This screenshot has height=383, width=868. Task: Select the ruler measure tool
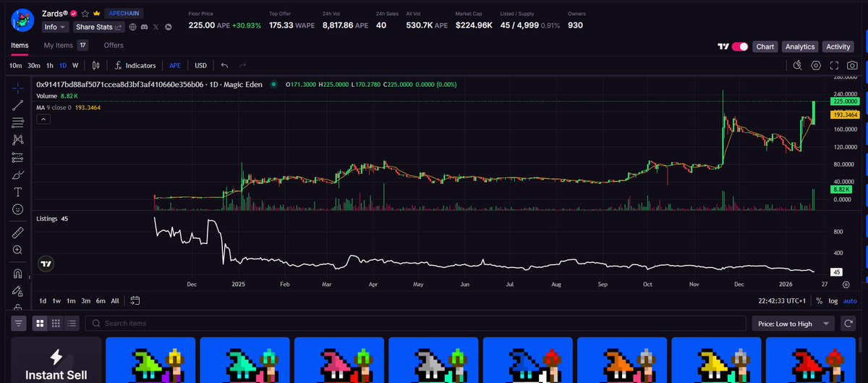point(17,232)
